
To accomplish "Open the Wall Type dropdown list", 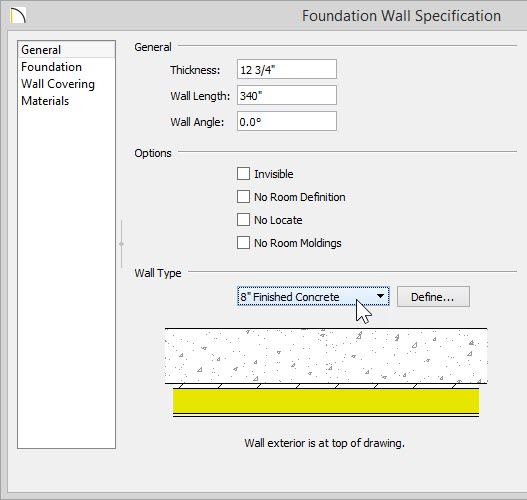I will coord(313,296).
